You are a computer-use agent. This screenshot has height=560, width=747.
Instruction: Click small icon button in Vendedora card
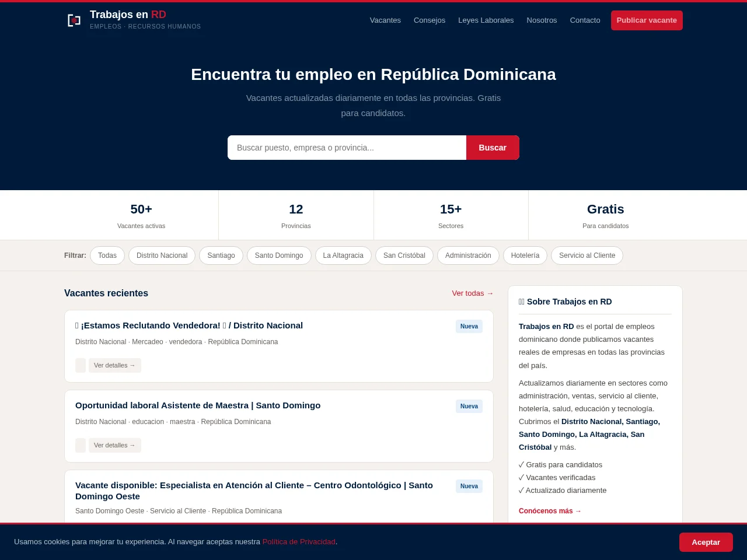point(81,365)
